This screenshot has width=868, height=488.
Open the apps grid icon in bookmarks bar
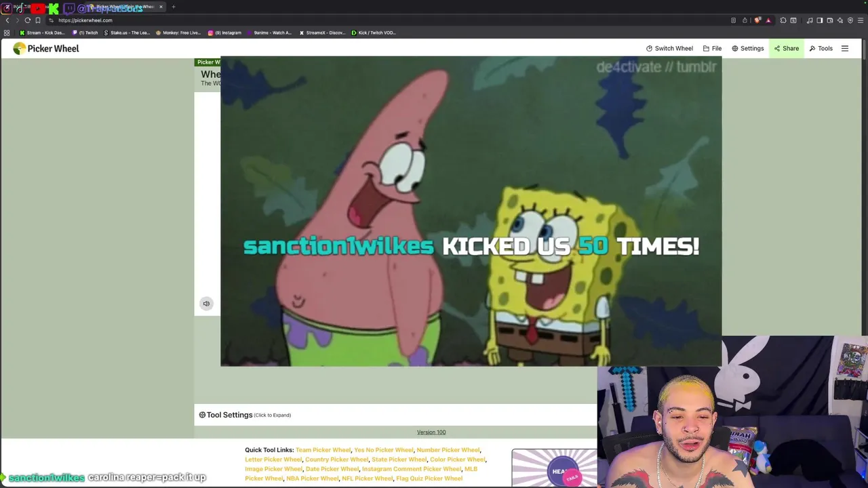click(x=7, y=33)
